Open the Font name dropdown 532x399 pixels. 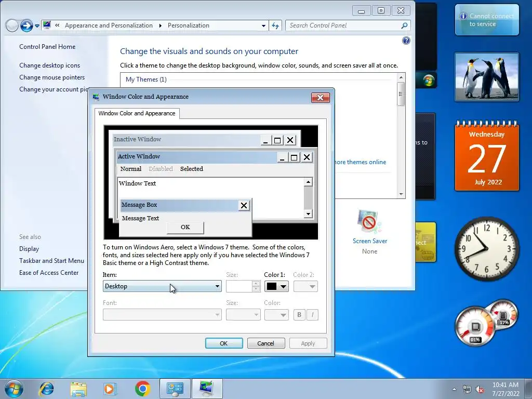(x=162, y=314)
